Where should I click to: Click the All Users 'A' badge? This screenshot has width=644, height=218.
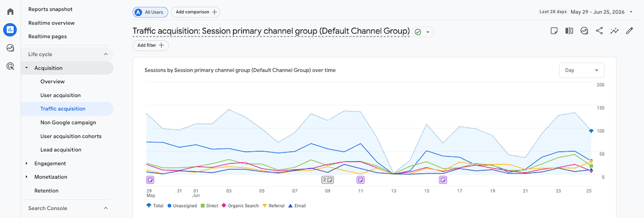pyautogui.click(x=139, y=12)
